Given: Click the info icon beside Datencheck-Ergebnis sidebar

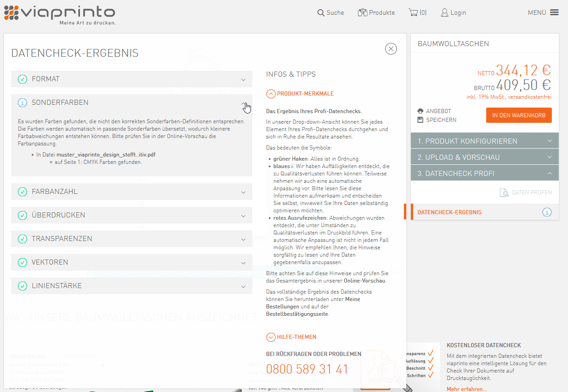Looking at the screenshot, I should tap(547, 212).
